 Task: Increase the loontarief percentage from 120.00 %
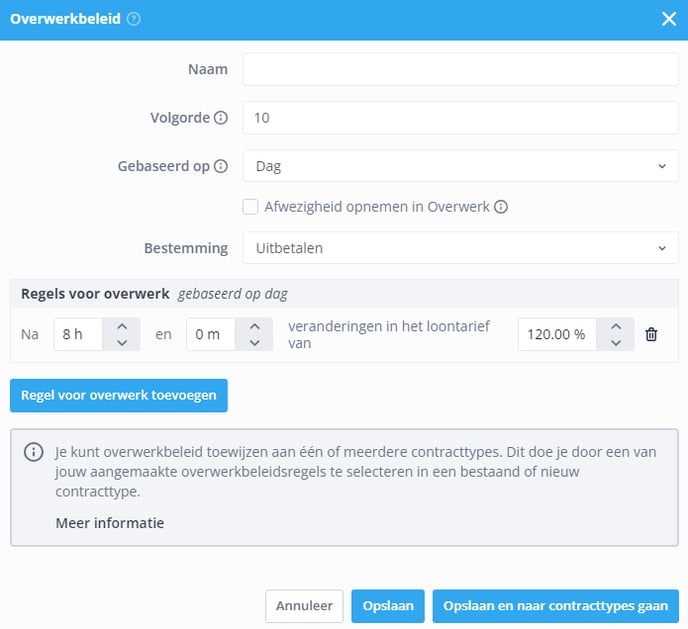click(616, 326)
